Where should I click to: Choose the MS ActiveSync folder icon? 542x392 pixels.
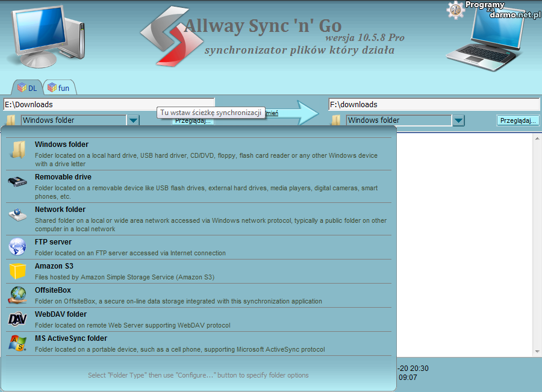point(17,343)
